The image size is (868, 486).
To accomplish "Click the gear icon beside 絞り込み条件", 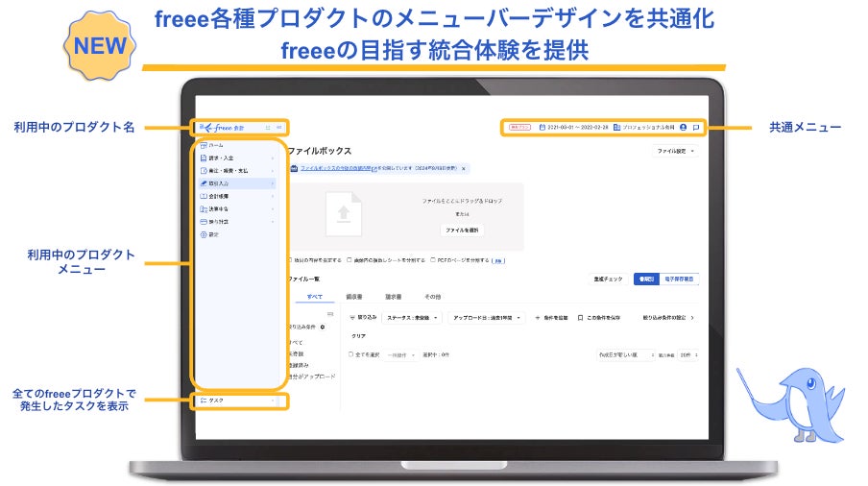I will [x=323, y=328].
